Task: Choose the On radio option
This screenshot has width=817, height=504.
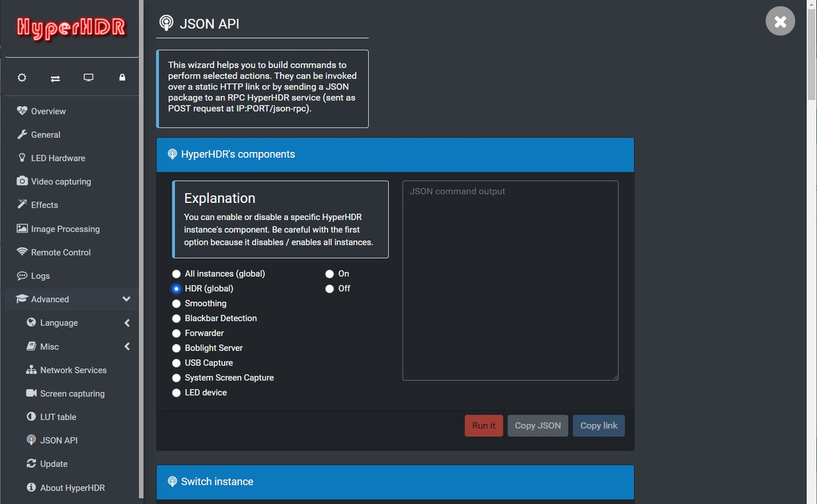Action: coord(329,274)
